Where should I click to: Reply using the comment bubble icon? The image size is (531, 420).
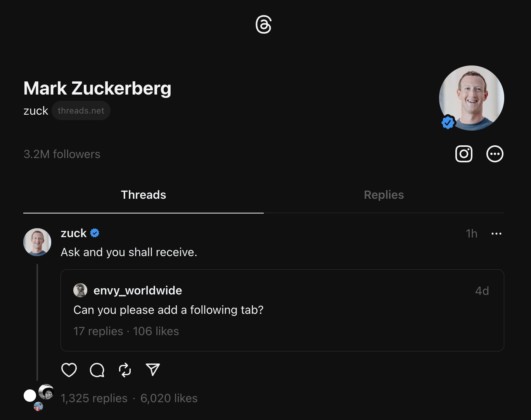[x=97, y=370]
